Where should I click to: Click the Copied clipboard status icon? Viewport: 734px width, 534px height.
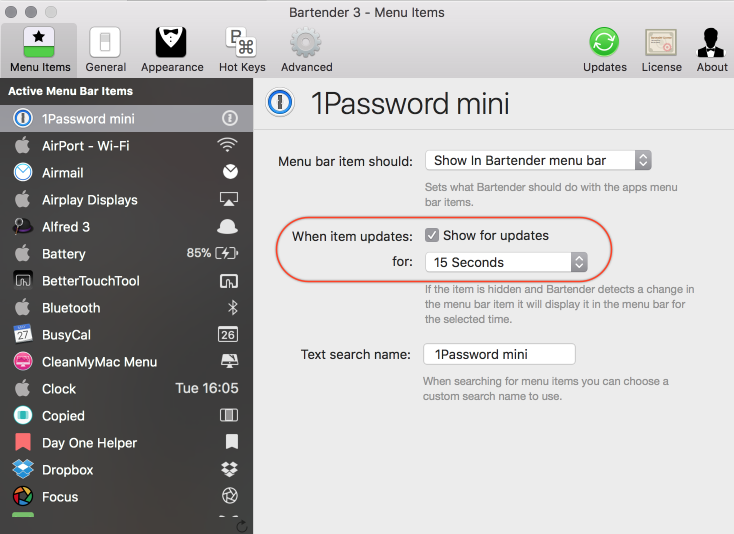pyautogui.click(x=229, y=415)
